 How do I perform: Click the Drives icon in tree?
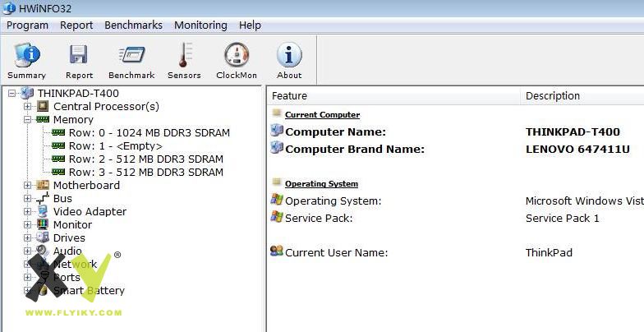coord(43,237)
